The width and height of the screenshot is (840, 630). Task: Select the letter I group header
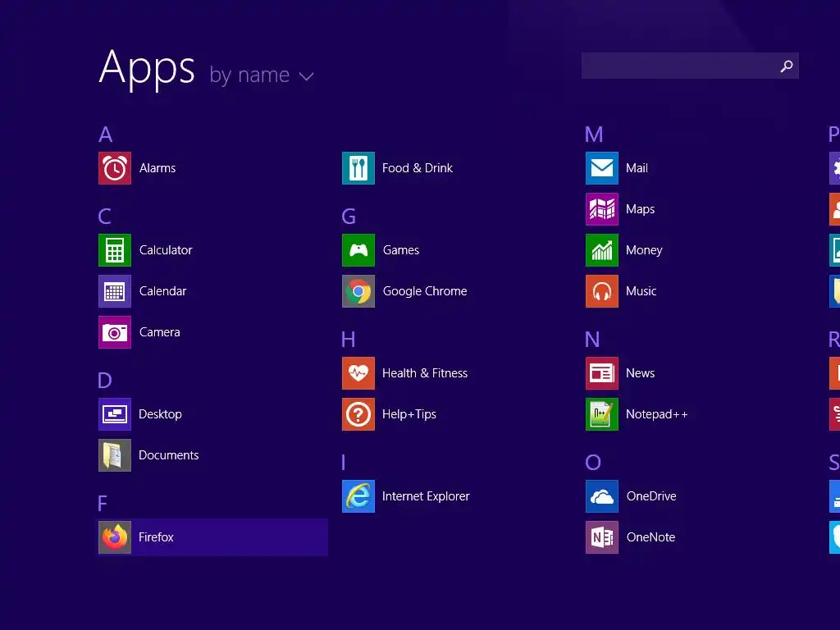[344, 463]
